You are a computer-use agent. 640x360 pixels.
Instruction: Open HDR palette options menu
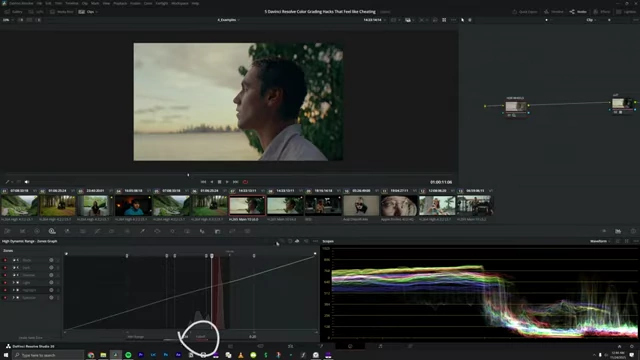pyautogui.click(x=315, y=241)
